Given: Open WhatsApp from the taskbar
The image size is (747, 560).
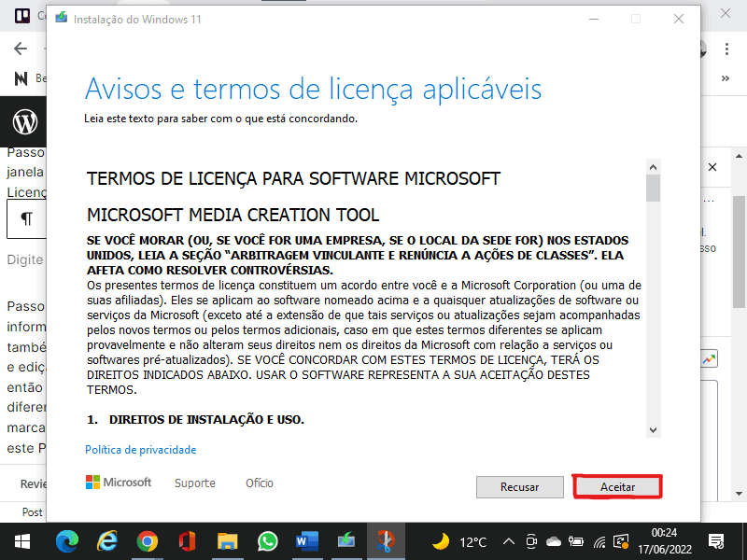Looking at the screenshot, I should (x=266, y=541).
